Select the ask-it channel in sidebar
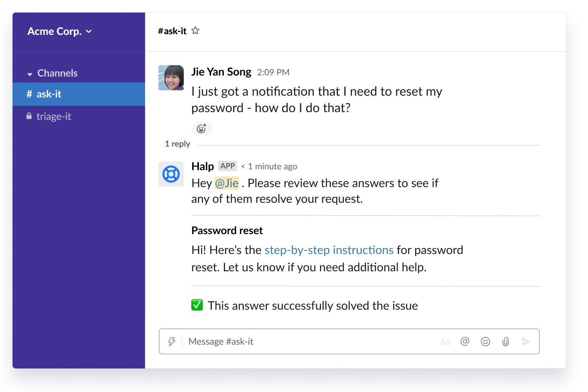 [x=49, y=94]
